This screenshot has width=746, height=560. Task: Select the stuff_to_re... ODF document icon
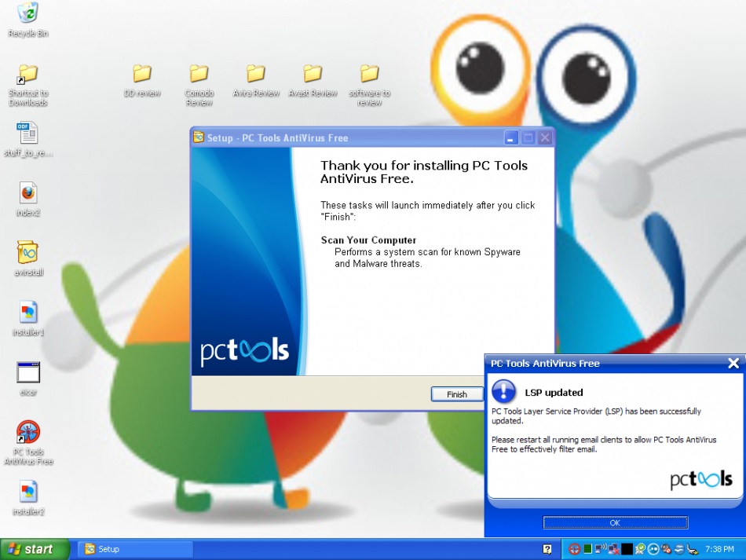28,139
